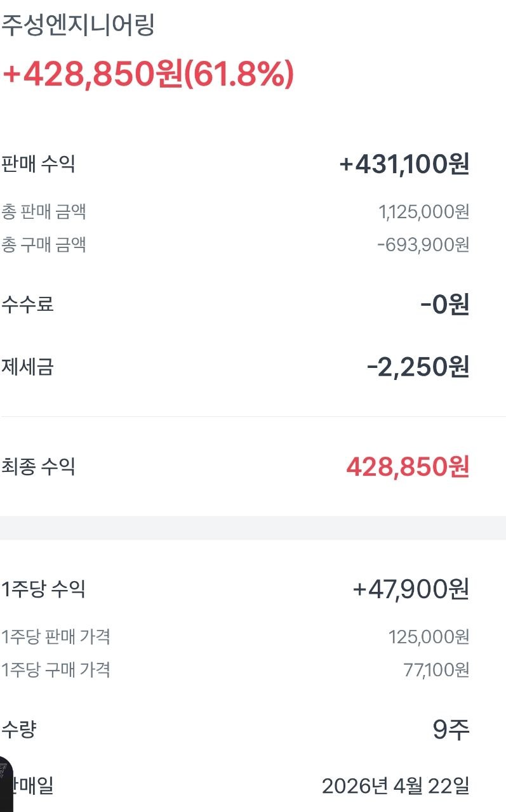Screen dimensions: 506x812
Task: Tap the 총 구매 금액 label
Action: 44,244
